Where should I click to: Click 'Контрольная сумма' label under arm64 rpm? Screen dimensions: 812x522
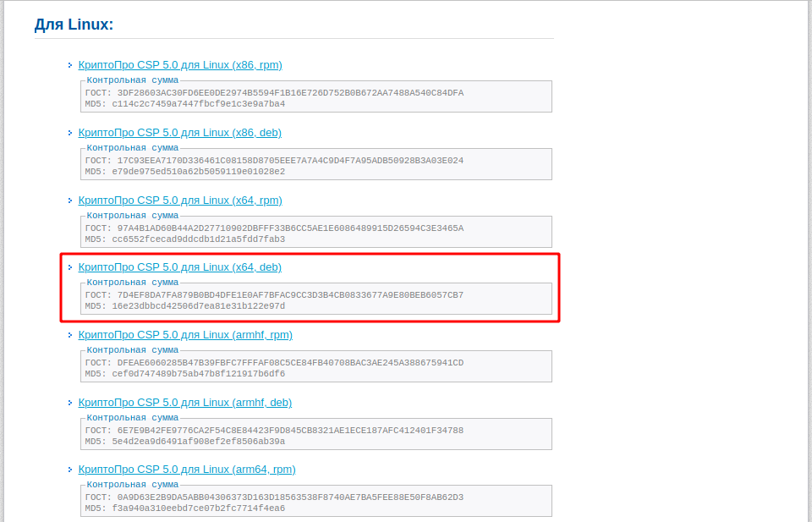click(133, 485)
